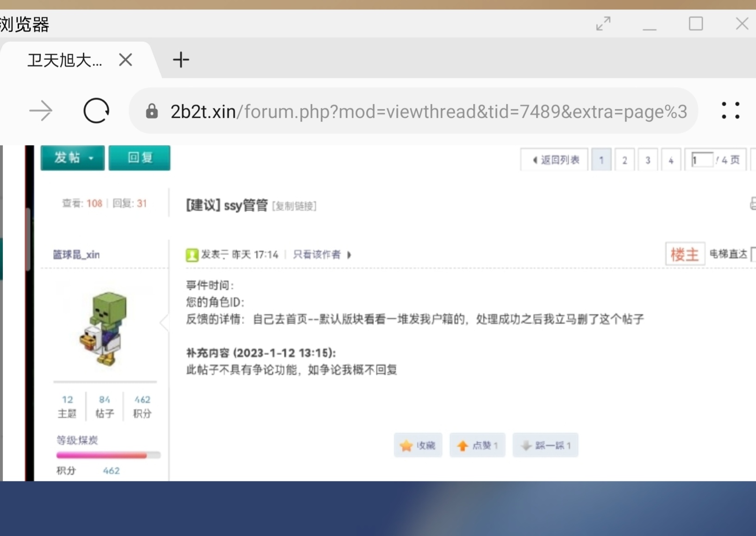Open a new tab with the plus icon
This screenshot has height=536, width=756.
pyautogui.click(x=181, y=60)
